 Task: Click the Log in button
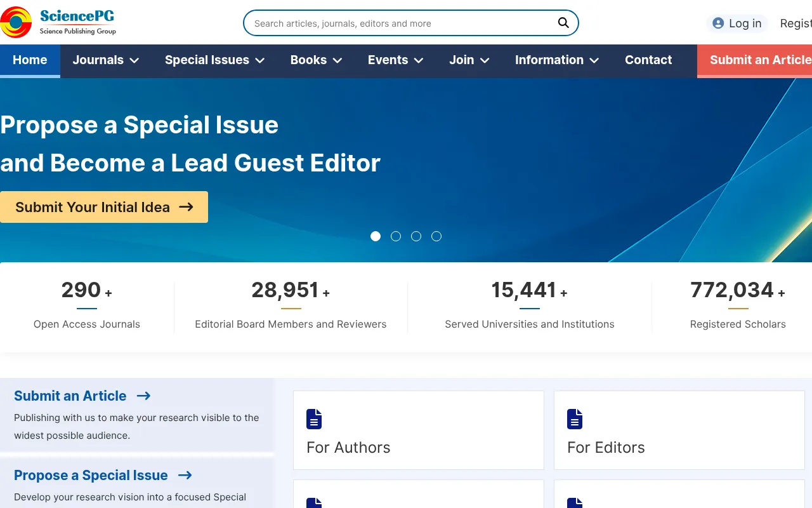(737, 23)
